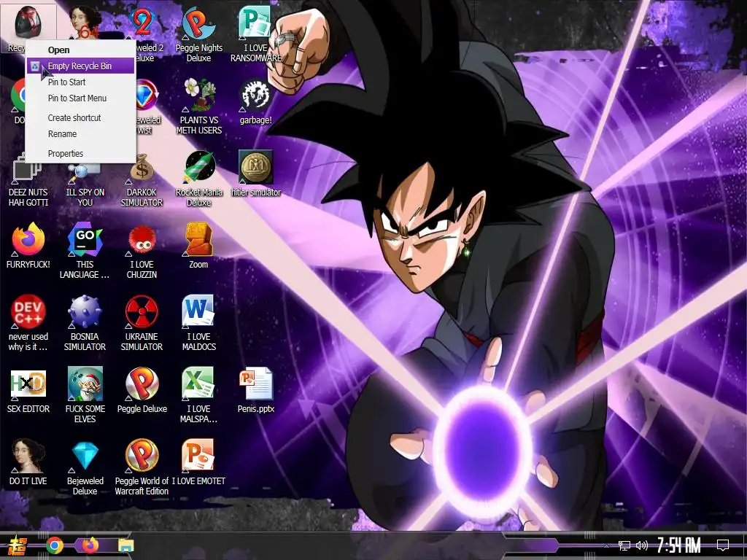Open the network status tray icon
This screenshot has height=560, width=747.
tap(624, 545)
